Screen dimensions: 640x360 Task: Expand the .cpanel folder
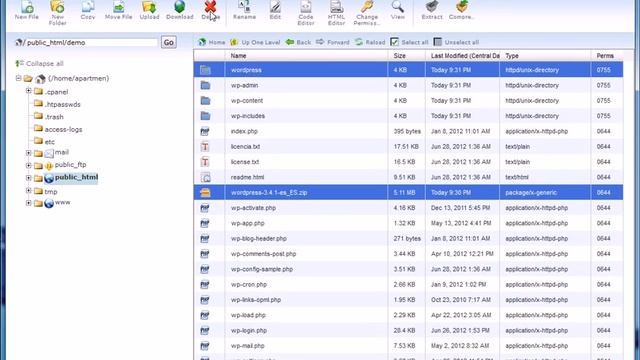coord(29,91)
